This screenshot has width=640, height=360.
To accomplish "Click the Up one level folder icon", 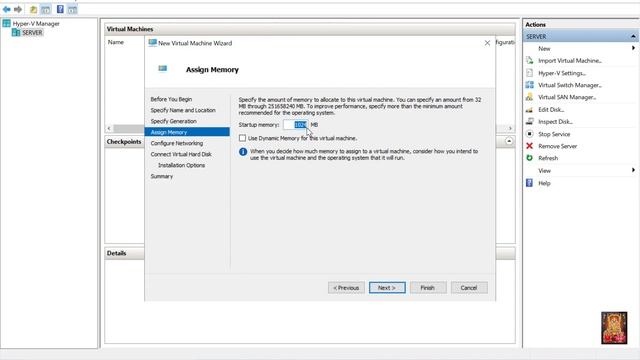I will (33, 9).
